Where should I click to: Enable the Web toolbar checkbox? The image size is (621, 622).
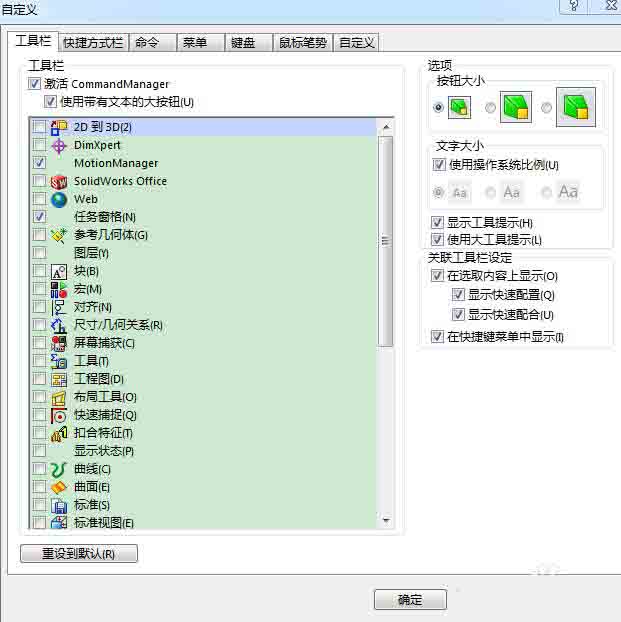click(x=39, y=199)
